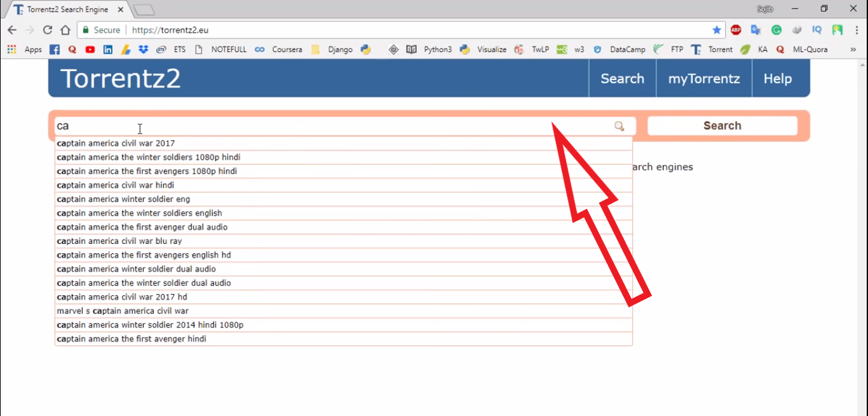This screenshot has width=868, height=416.
Task: Open the LinkedIn bookmark icon
Action: point(108,50)
